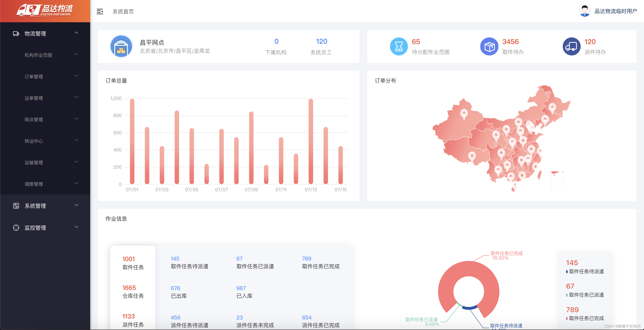This screenshot has height=330, width=644.
Task: Click the 品达物流临时用户 username
Action: (615, 11)
